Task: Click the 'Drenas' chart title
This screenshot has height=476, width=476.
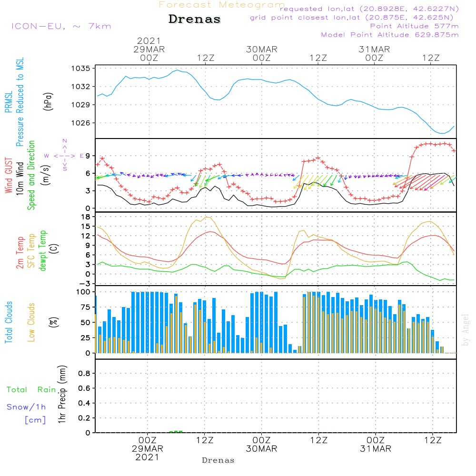Action: (x=194, y=19)
